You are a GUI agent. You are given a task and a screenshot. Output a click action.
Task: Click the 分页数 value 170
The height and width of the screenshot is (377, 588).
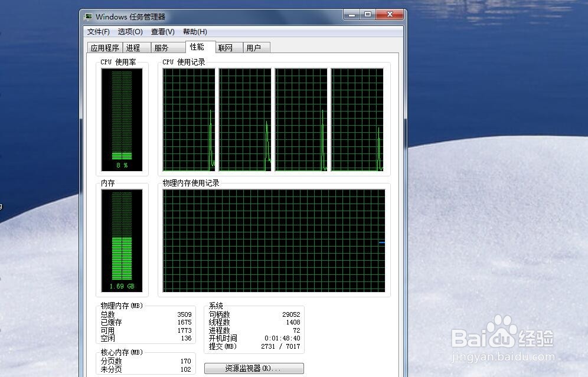pyautogui.click(x=185, y=361)
